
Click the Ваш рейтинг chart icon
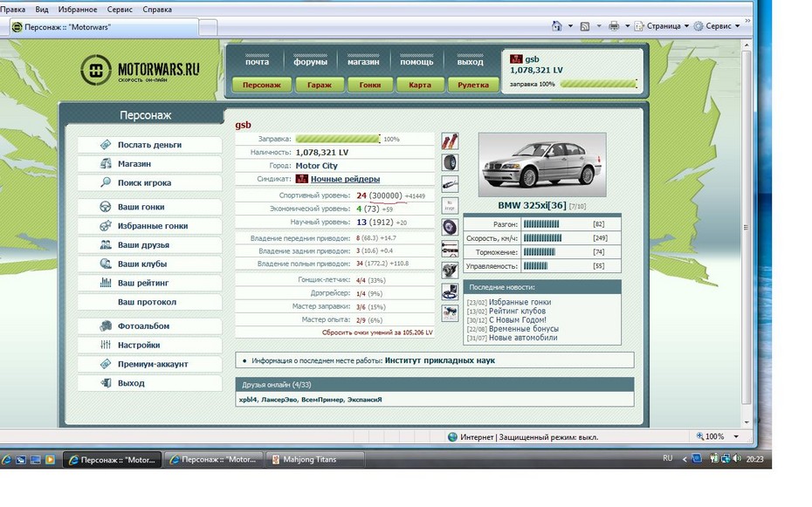(106, 283)
